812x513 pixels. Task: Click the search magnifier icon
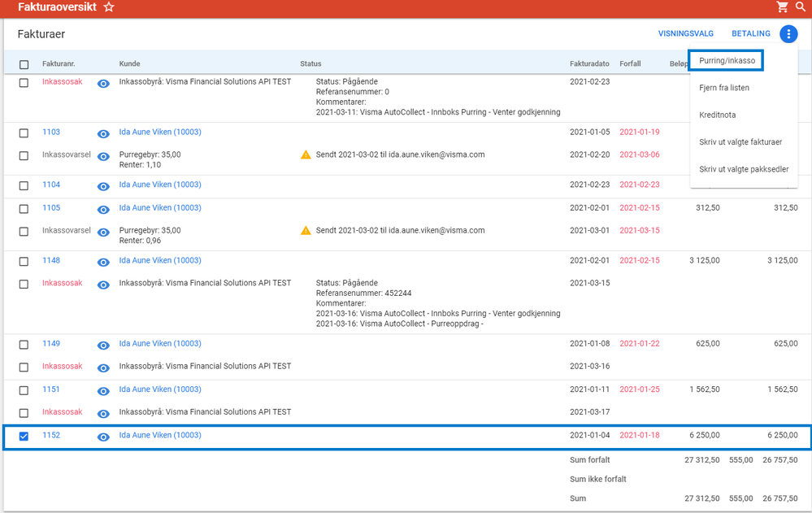801,7
